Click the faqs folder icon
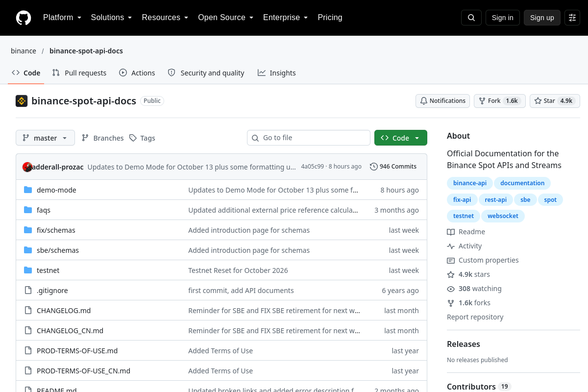 point(28,210)
